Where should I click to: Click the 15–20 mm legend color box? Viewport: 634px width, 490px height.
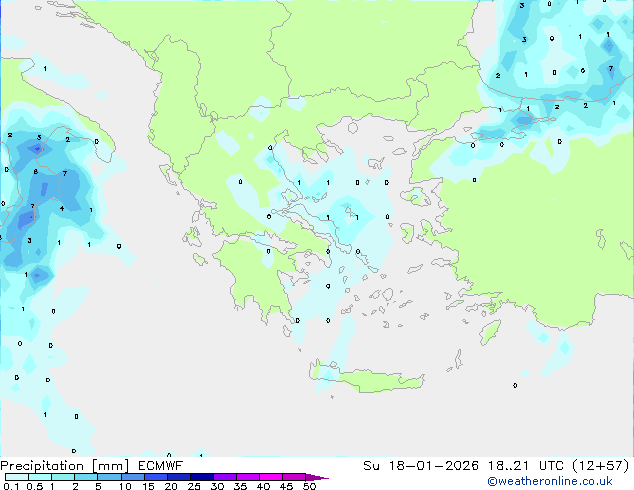point(155,477)
